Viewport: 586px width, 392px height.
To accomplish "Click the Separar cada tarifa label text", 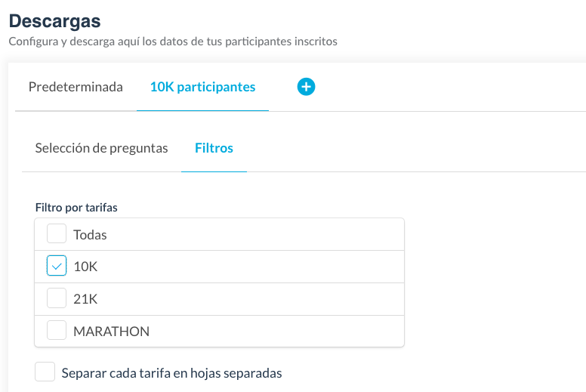I will [171, 373].
